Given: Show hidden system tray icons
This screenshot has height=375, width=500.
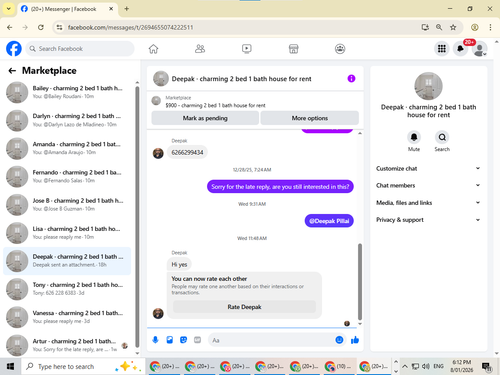Looking at the screenshot, I should click(405, 366).
